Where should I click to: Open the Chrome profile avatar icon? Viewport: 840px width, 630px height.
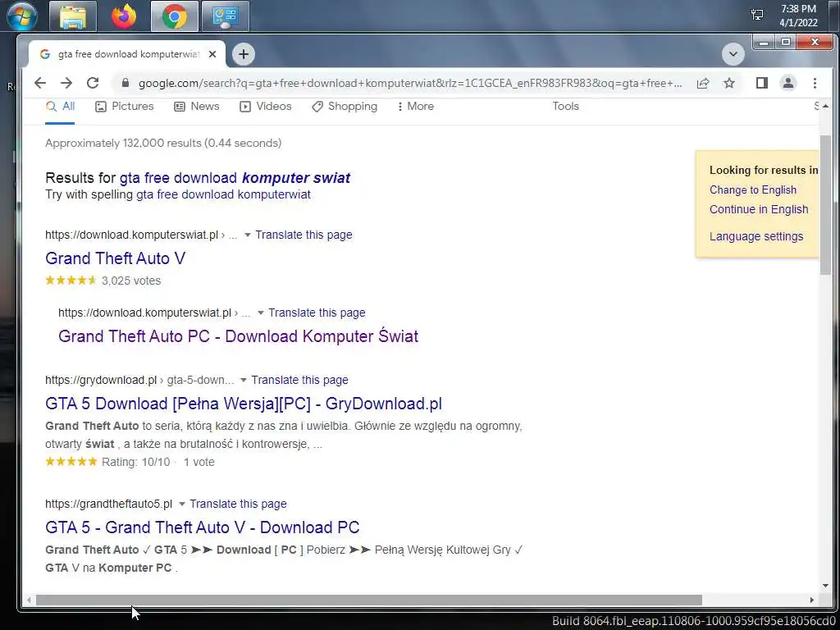[x=788, y=83]
